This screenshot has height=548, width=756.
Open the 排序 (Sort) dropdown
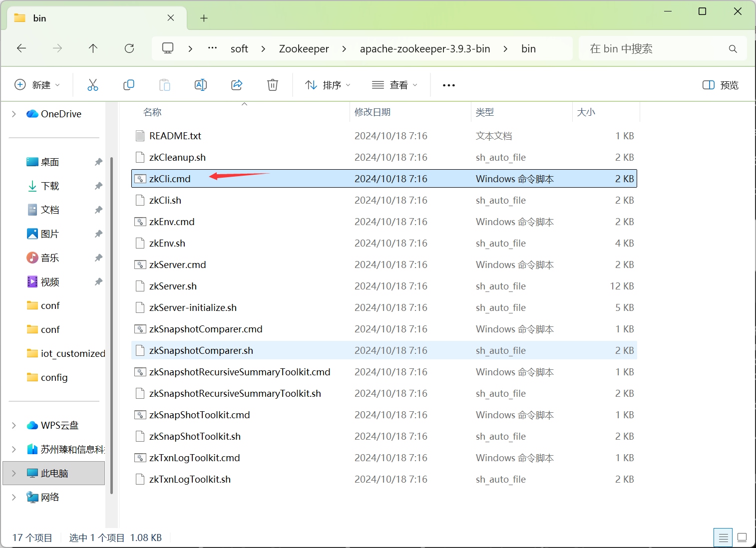(x=328, y=85)
